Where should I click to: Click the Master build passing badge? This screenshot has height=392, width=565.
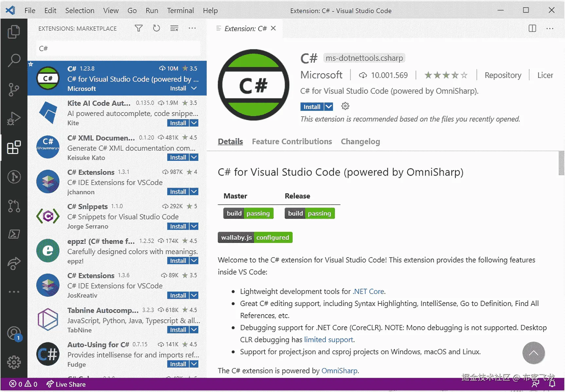click(248, 213)
